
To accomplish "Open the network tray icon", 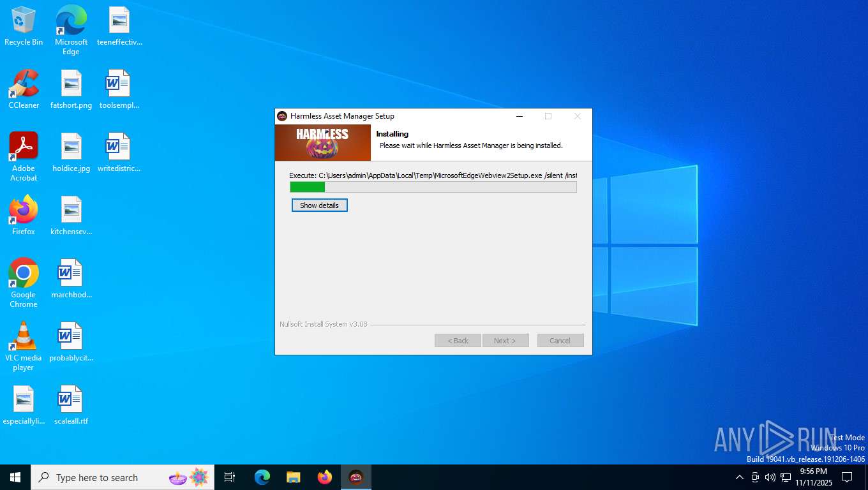I will pos(786,477).
